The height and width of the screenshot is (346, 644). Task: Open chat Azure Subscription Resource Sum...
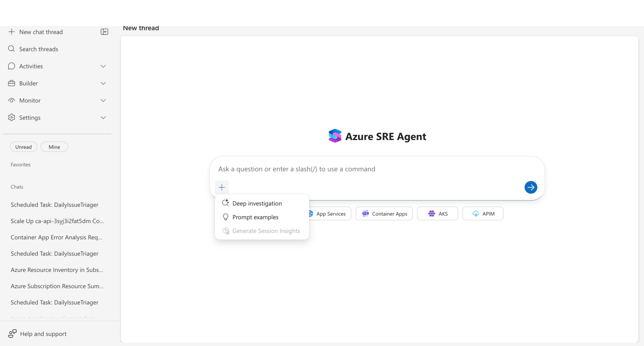tap(57, 286)
